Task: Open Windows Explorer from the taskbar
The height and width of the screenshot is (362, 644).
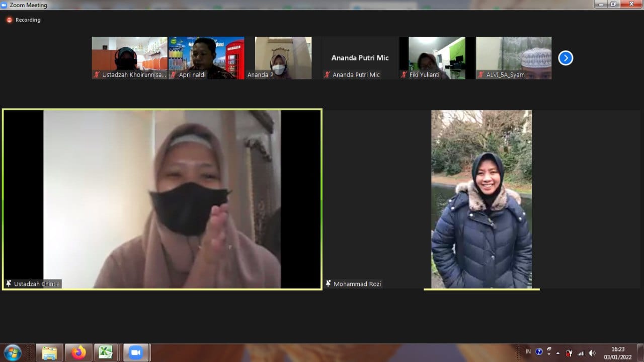Action: pos(49,352)
